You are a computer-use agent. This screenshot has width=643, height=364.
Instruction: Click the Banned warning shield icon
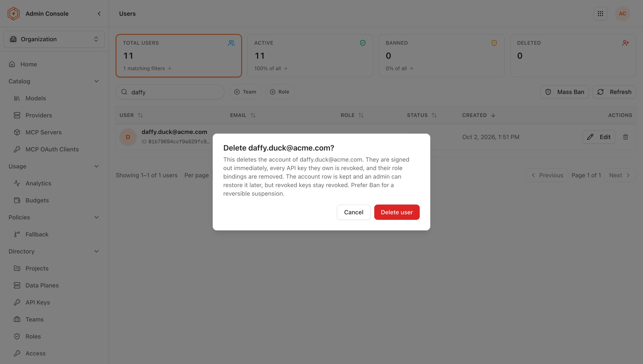pos(494,43)
